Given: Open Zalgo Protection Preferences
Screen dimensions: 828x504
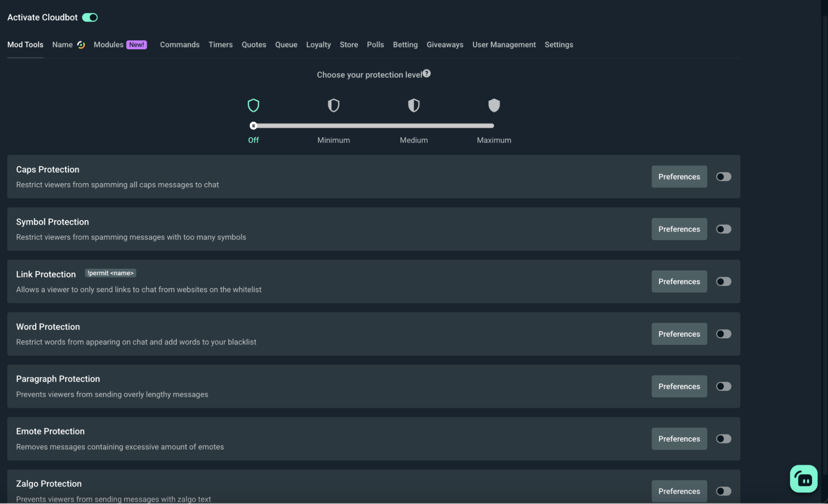Looking at the screenshot, I should coord(679,491).
